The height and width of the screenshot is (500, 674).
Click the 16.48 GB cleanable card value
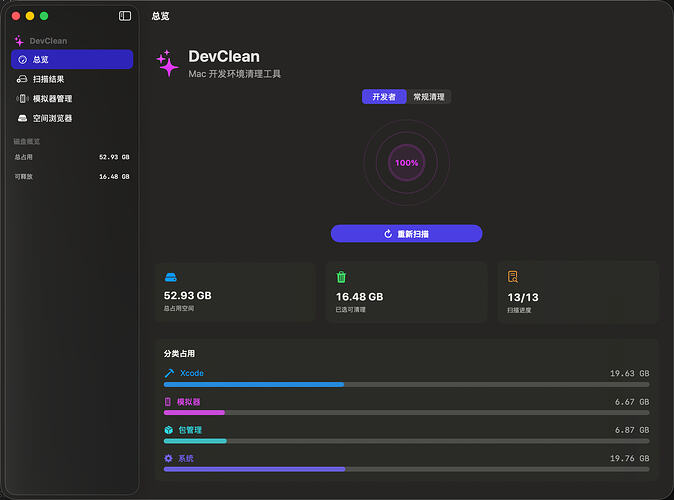[359, 297]
